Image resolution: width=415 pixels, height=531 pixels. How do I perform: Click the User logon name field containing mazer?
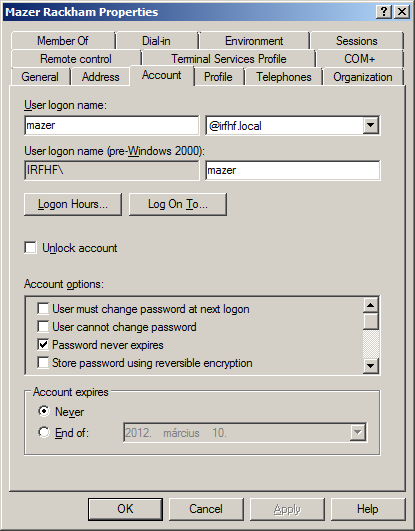[x=112, y=125]
